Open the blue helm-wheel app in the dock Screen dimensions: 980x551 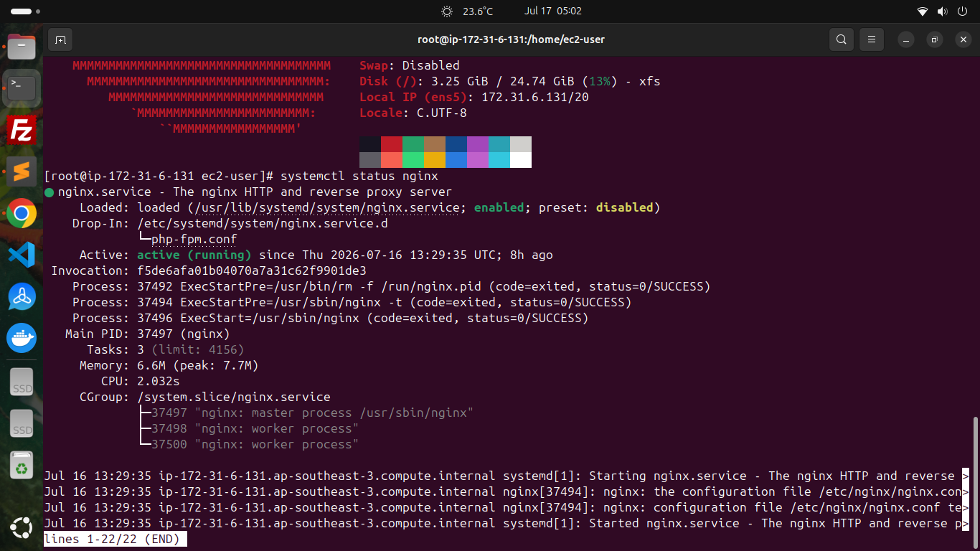22,296
